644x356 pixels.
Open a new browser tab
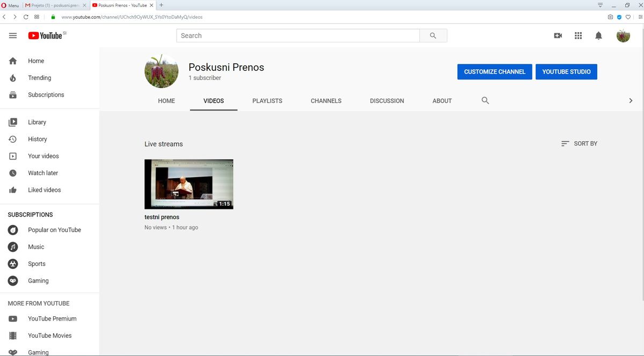pyautogui.click(x=162, y=5)
